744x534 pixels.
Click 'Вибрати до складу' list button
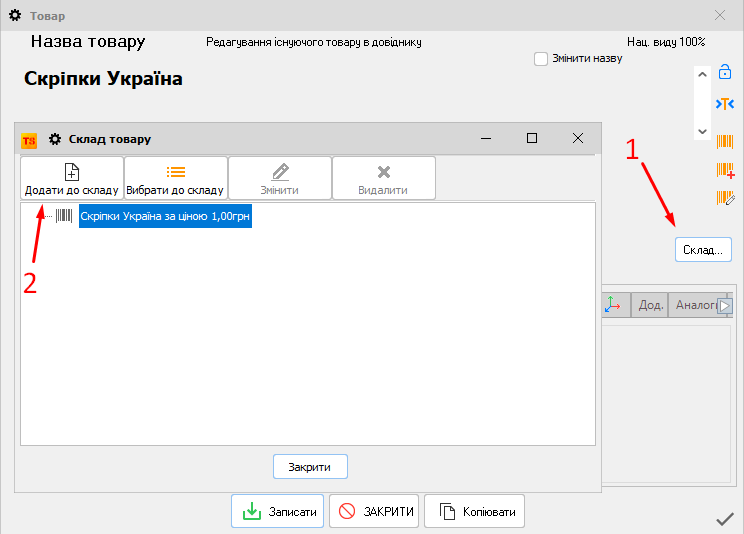tap(176, 178)
